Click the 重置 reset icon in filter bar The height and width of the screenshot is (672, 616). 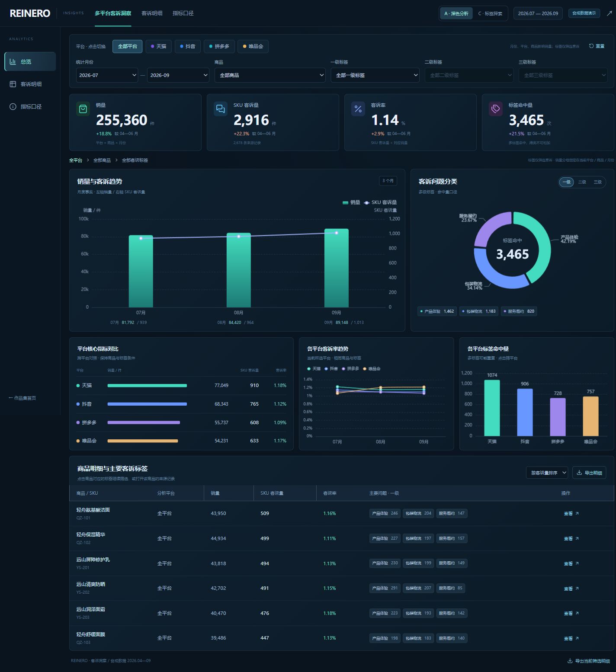[591, 46]
